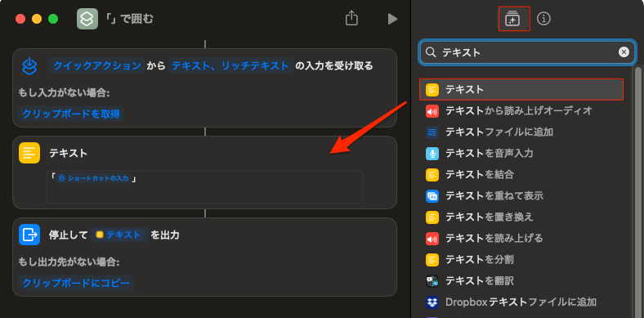
Task: Choose テキストを置き換え action
Action: tap(521, 217)
